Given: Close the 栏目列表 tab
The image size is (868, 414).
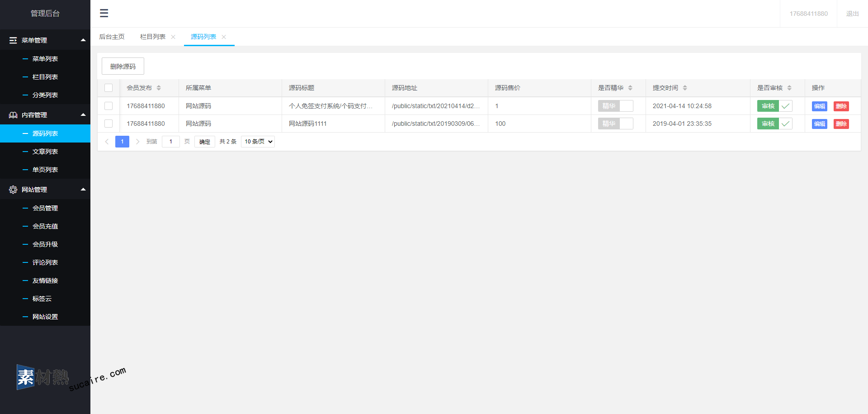Looking at the screenshot, I should click(173, 37).
